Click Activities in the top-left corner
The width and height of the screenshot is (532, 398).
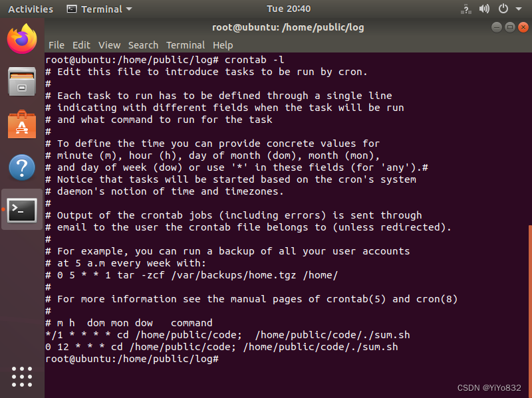point(30,9)
